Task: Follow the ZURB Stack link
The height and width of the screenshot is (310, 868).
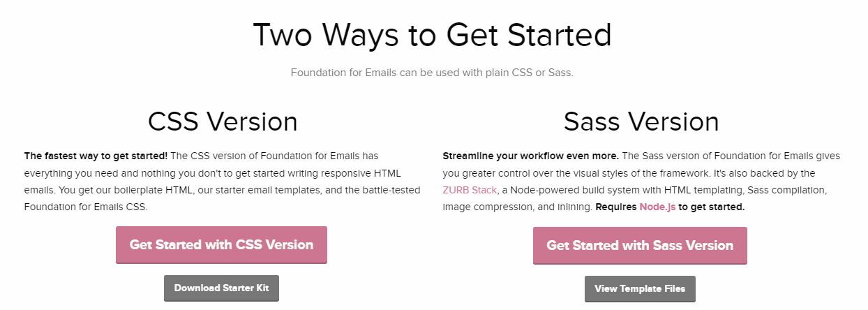Action: (x=470, y=190)
